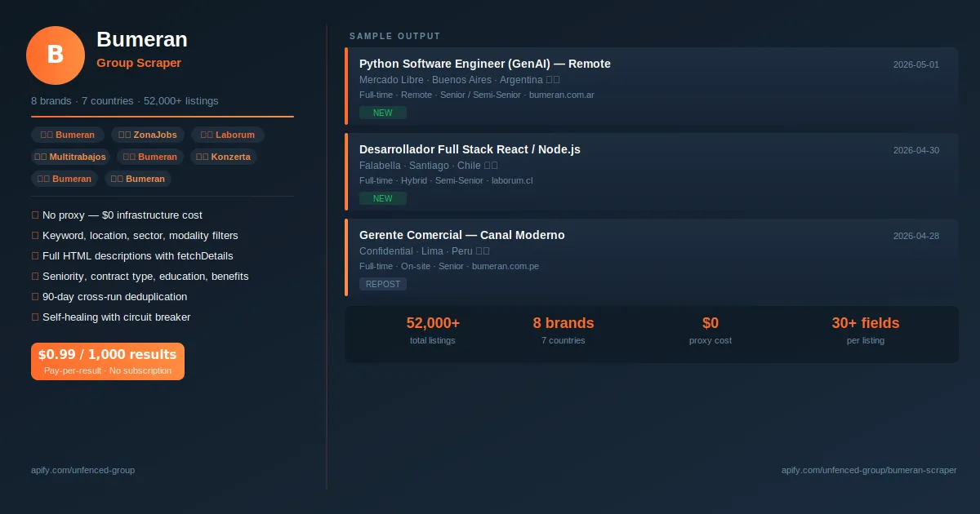Open Desarrollador Full Stack React / Node.js title
Viewport: 980px width, 514px height.
point(470,149)
